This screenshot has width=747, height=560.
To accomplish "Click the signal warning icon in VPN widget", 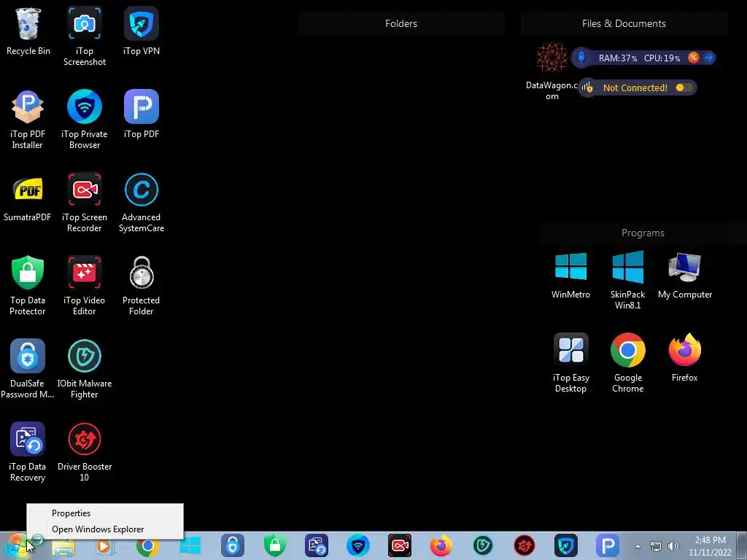I will [x=587, y=87].
